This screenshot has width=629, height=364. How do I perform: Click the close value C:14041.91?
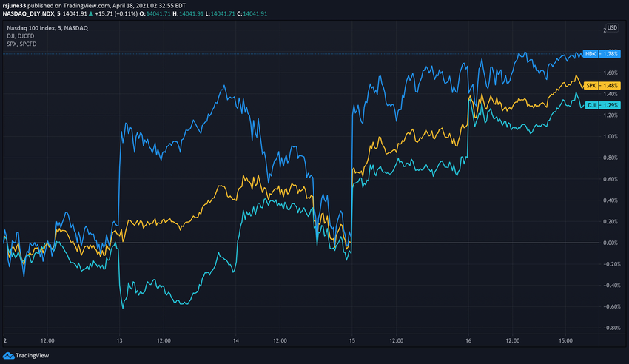pyautogui.click(x=252, y=13)
